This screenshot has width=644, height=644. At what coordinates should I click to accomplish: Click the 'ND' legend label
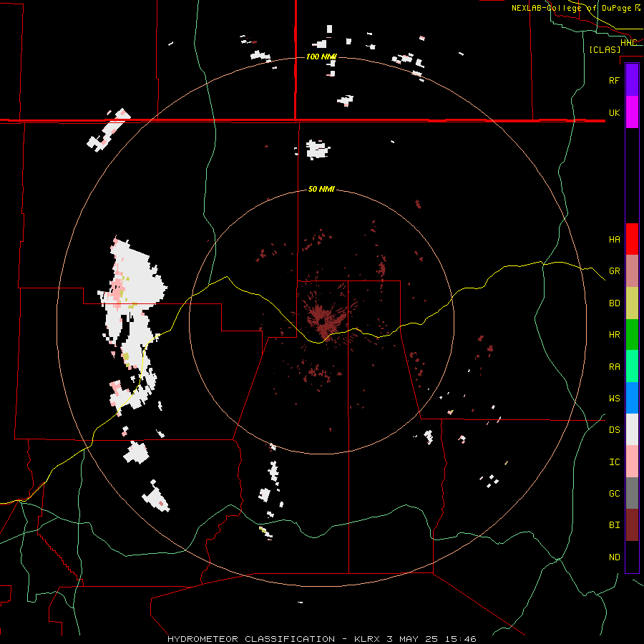click(x=614, y=557)
